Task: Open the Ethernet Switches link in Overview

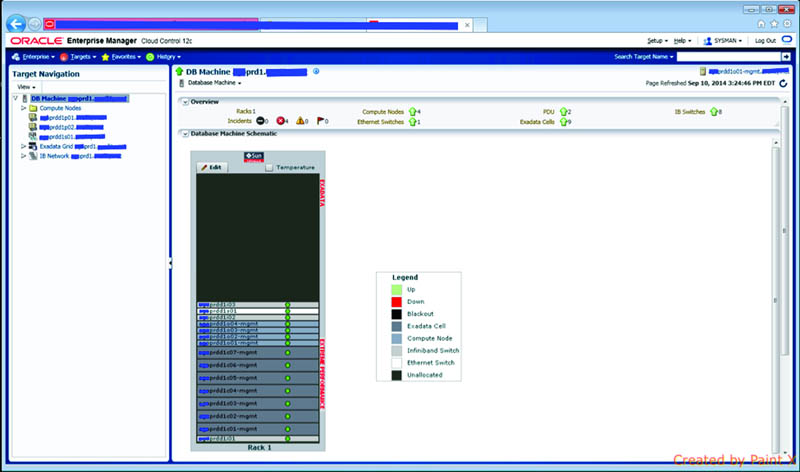Action: [381, 122]
